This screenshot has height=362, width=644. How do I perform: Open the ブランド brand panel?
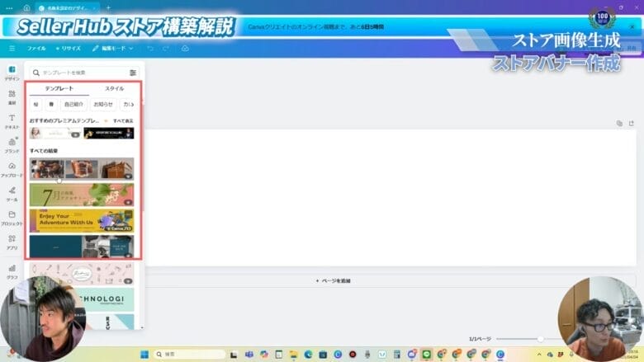pyautogui.click(x=12, y=145)
